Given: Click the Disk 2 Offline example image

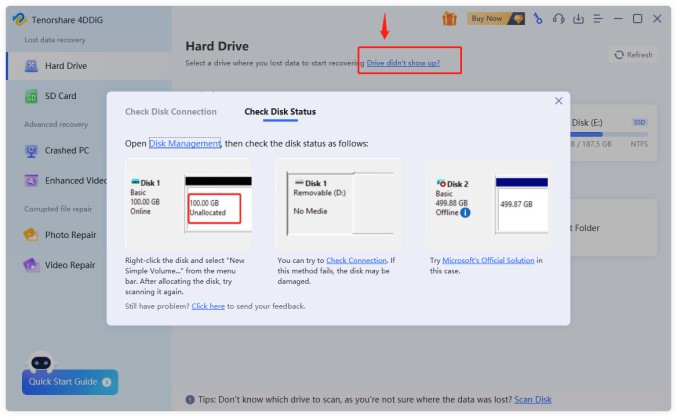Looking at the screenshot, I should 488,204.
